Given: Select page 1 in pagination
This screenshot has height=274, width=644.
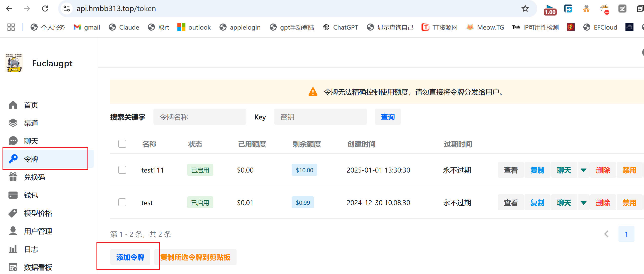Looking at the screenshot, I should (x=626, y=234).
